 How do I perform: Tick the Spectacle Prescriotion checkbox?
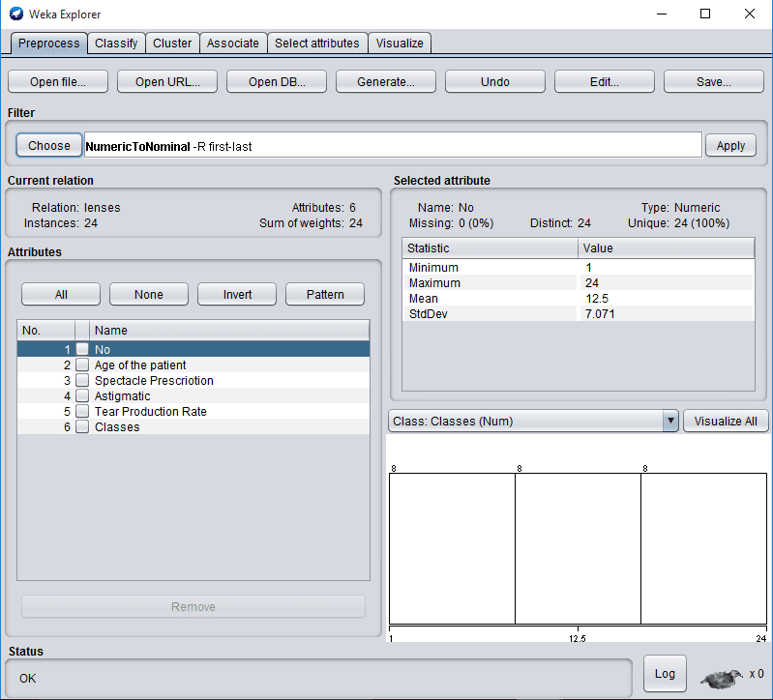(x=82, y=380)
